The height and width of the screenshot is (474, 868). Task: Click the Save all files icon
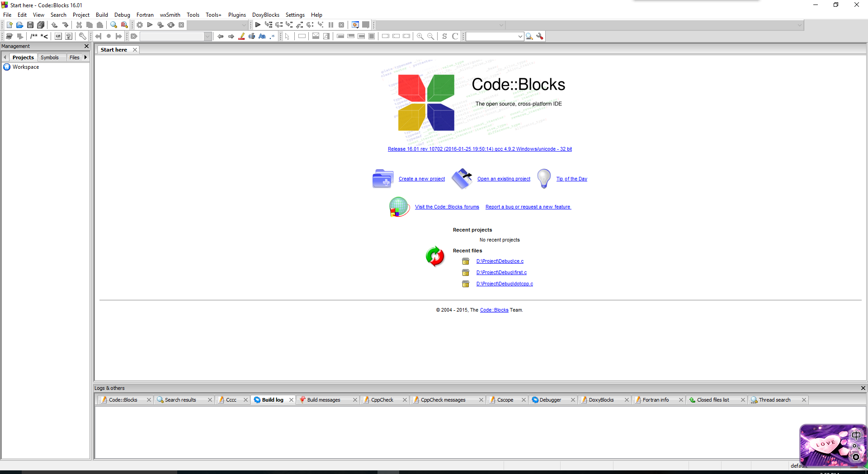pos(41,25)
